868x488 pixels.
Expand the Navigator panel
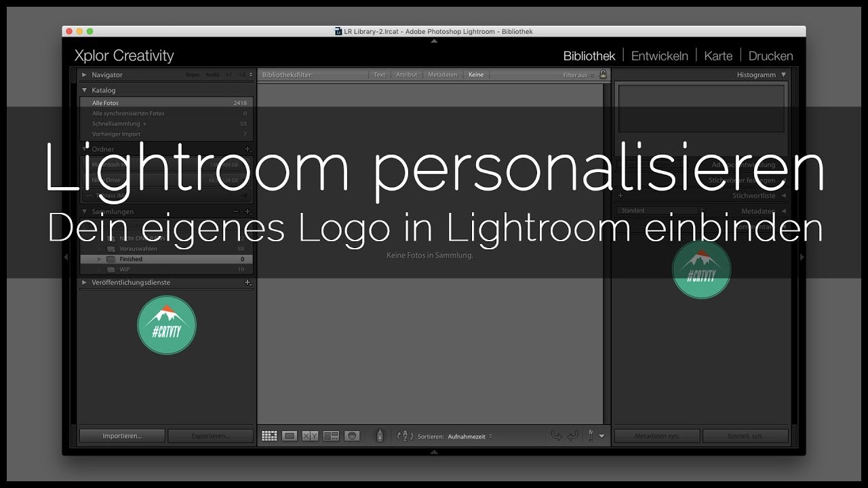(84, 75)
